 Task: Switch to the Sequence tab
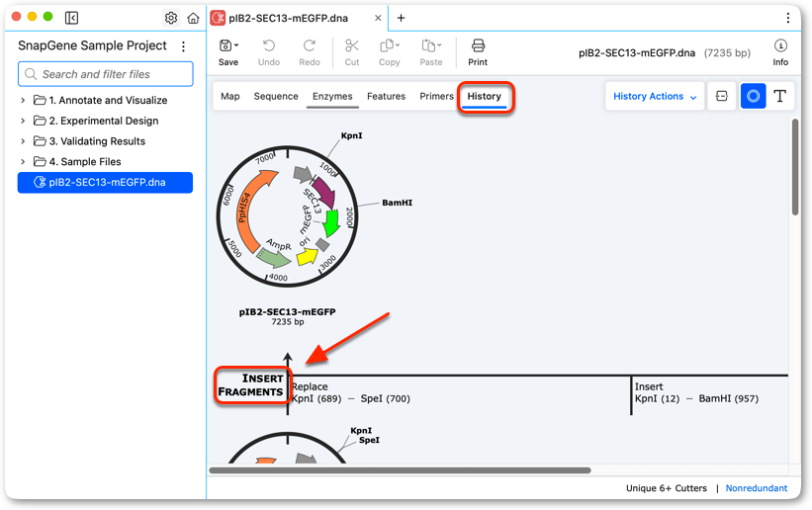[x=276, y=96]
